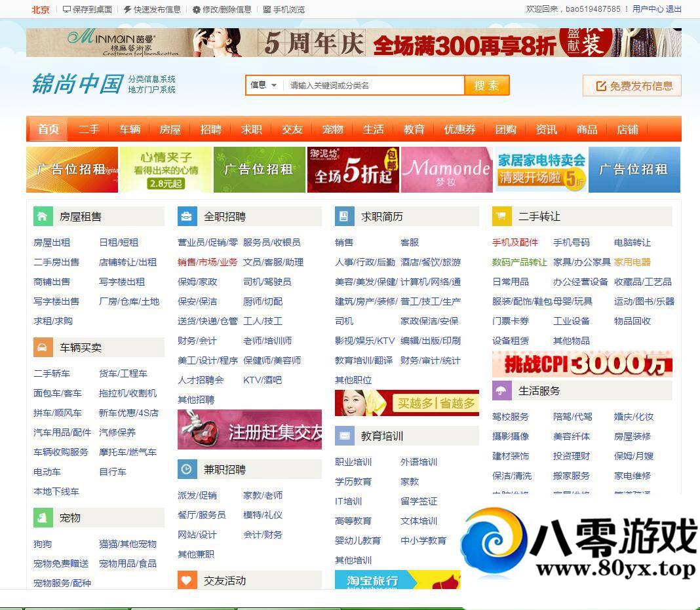Click the 交友活动 heart icon
The image size is (700, 610).
tap(187, 580)
